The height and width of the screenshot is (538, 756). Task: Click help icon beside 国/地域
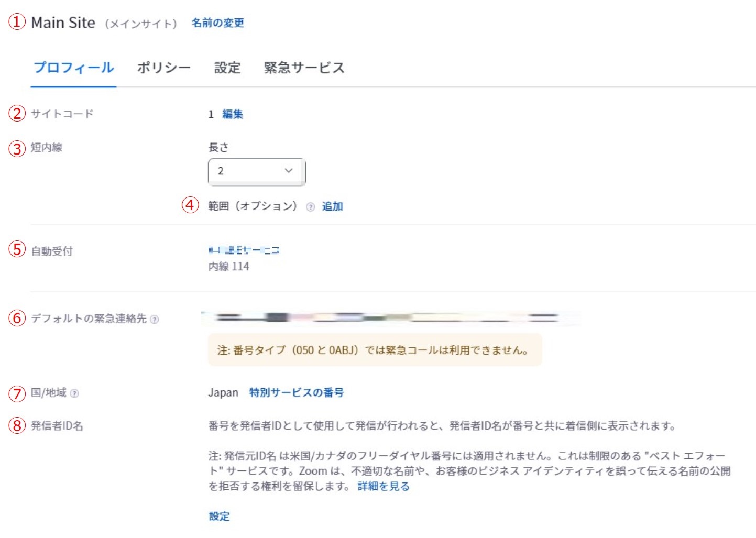74,393
